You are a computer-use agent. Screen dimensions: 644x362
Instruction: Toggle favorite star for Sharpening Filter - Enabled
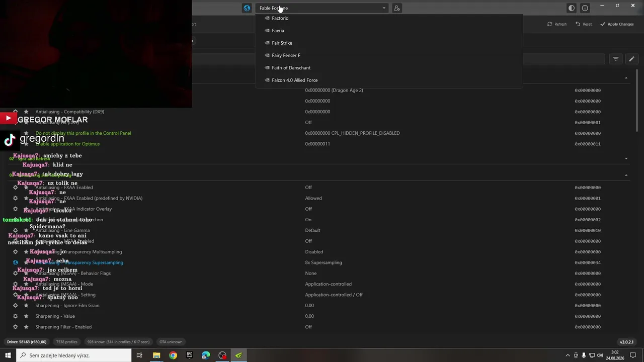coord(26,327)
